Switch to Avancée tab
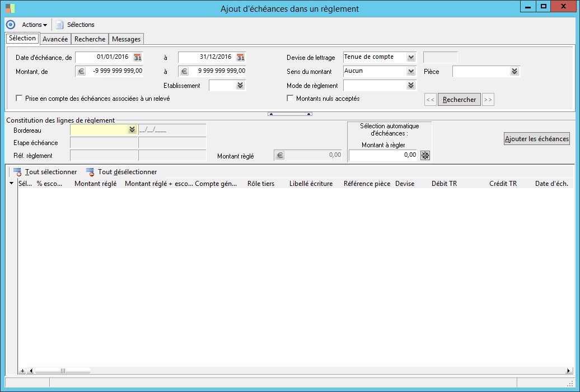This screenshot has height=392, width=580. pos(55,39)
